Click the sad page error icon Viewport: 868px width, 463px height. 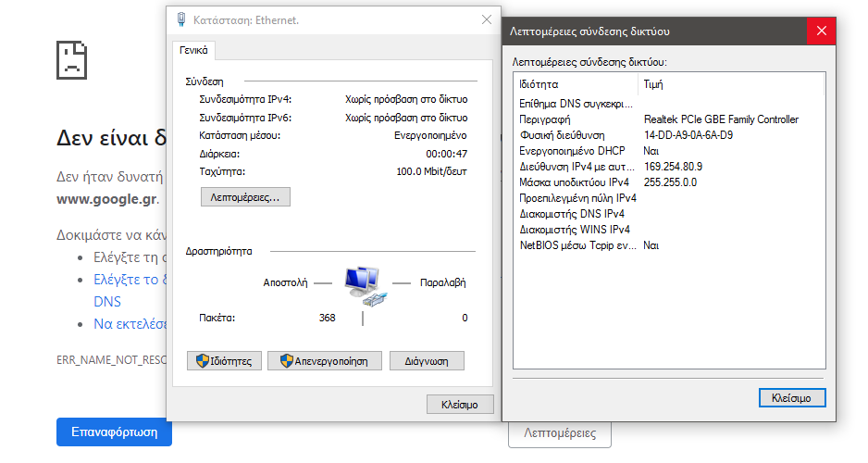coord(71,60)
